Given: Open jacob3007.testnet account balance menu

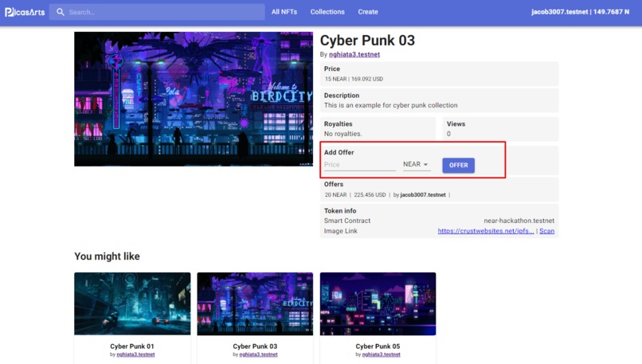Looking at the screenshot, I should pos(580,12).
